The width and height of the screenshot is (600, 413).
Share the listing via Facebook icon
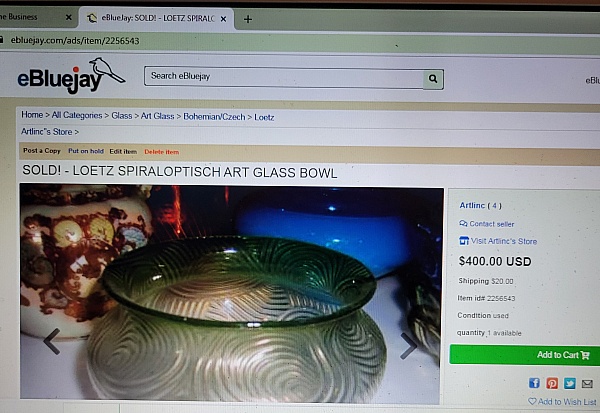[x=534, y=383]
